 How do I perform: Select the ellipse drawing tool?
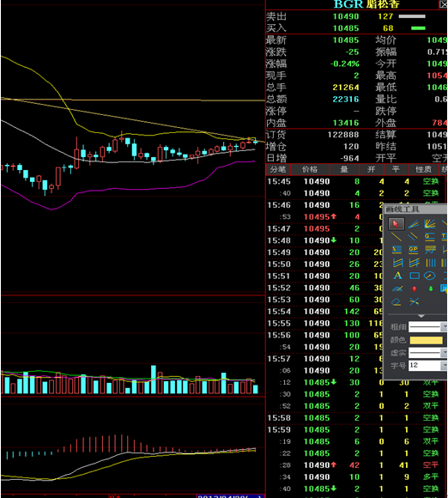pyautogui.click(x=430, y=276)
